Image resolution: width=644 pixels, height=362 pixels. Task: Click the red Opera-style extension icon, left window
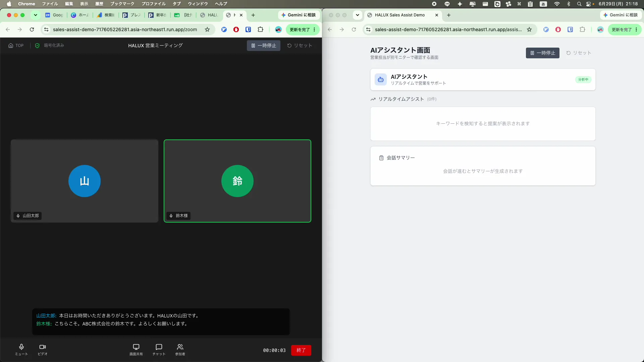[x=236, y=29]
